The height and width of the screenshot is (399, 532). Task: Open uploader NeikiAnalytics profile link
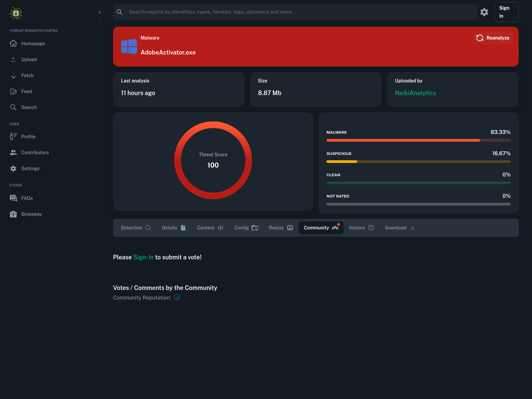(x=415, y=93)
